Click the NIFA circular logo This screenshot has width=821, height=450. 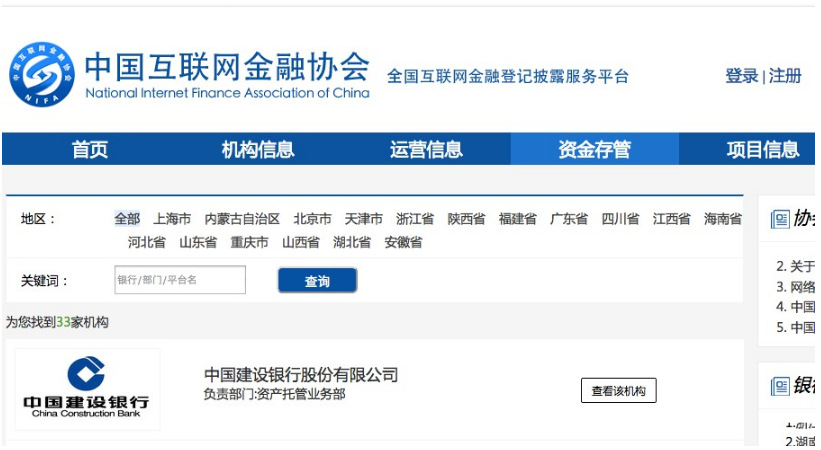pos(42,74)
